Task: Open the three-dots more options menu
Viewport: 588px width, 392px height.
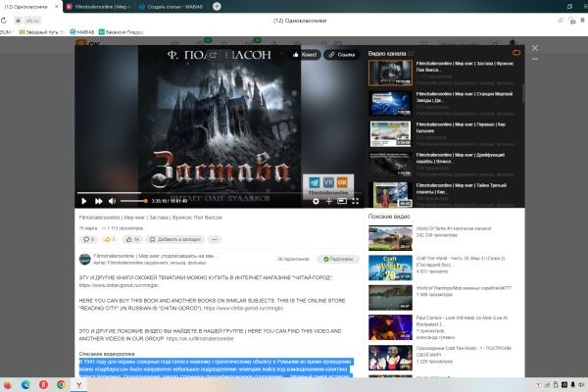Action: [x=215, y=239]
